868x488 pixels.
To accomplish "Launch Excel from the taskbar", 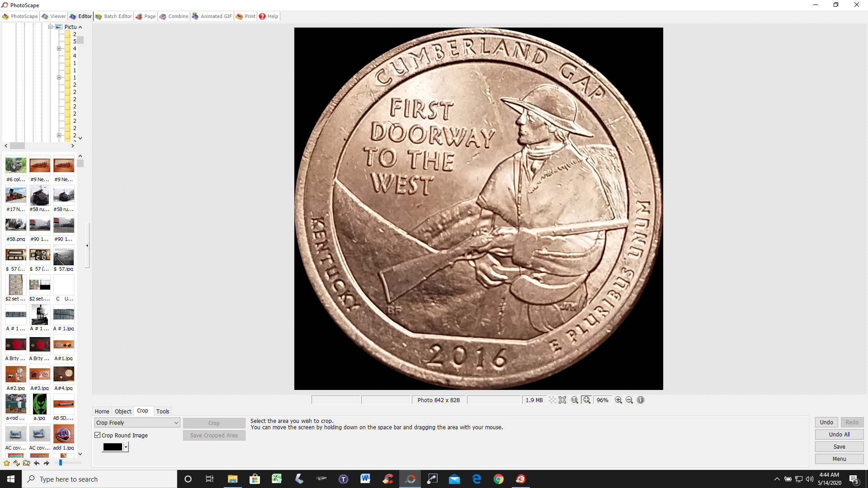I will click(x=277, y=479).
